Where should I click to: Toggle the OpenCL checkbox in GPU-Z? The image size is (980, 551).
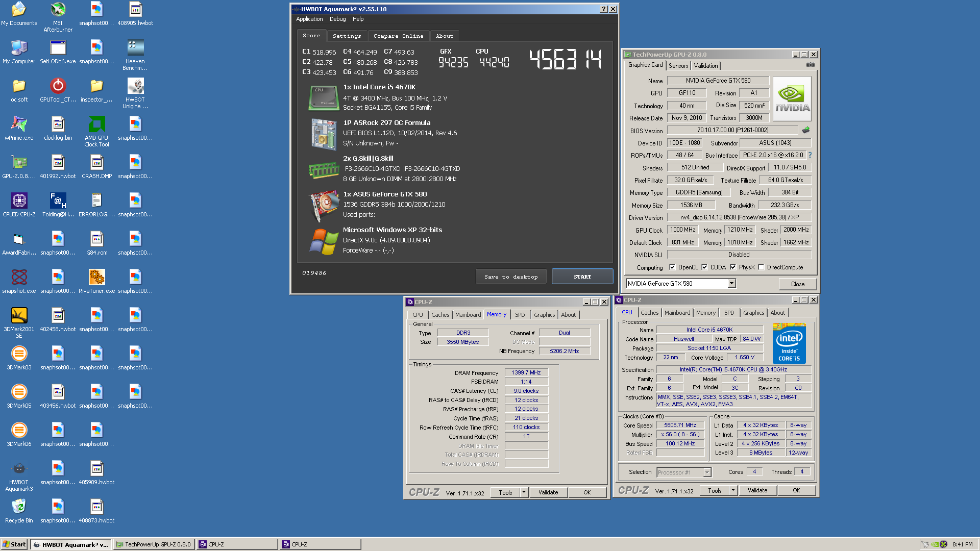[672, 267]
